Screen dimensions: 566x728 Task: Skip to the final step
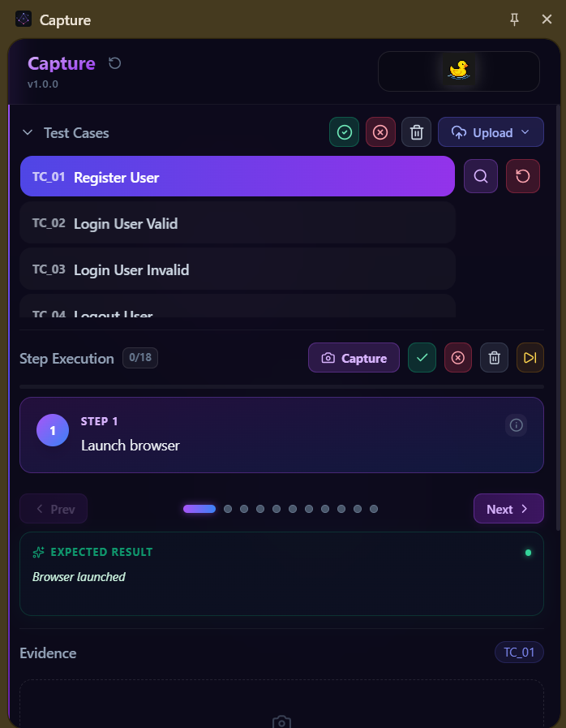(x=530, y=357)
